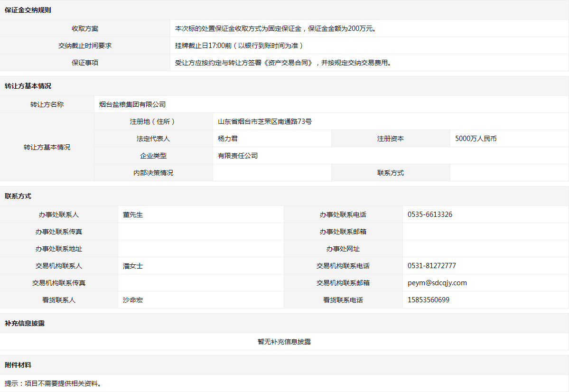Click the 交易机构联系人 label
The width and height of the screenshot is (569, 392).
point(59,266)
